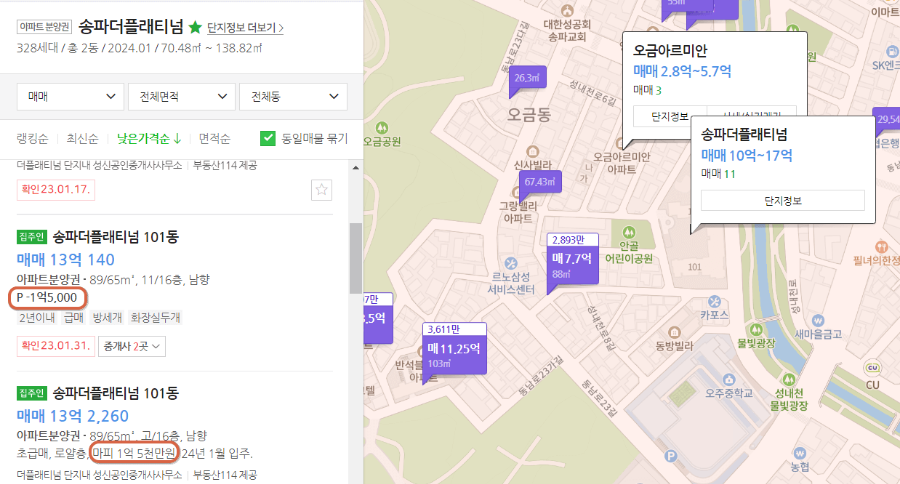Screen dimensions: 900x484
Task: Open the 단지정보 더보기 link
Action: point(245,28)
